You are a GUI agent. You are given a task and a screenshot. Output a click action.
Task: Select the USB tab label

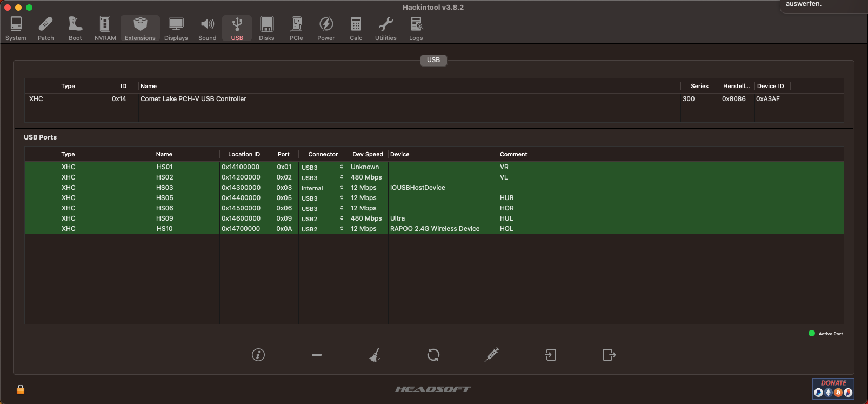[433, 60]
